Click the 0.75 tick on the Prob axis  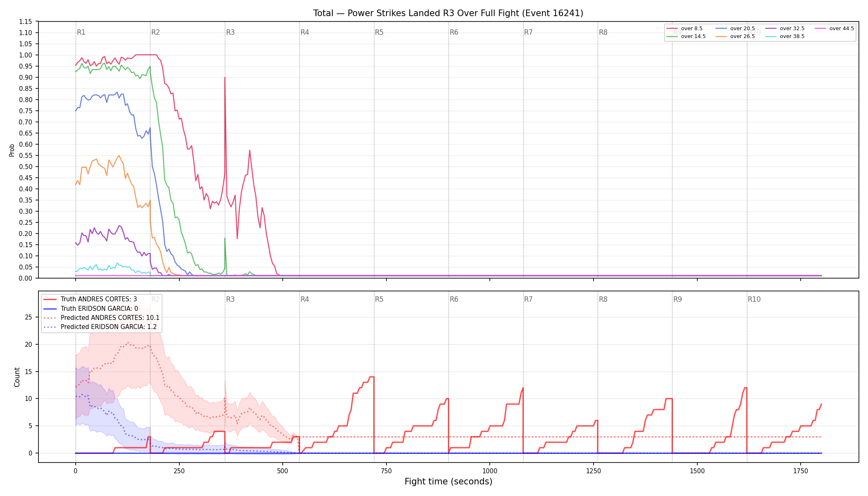click(26, 111)
